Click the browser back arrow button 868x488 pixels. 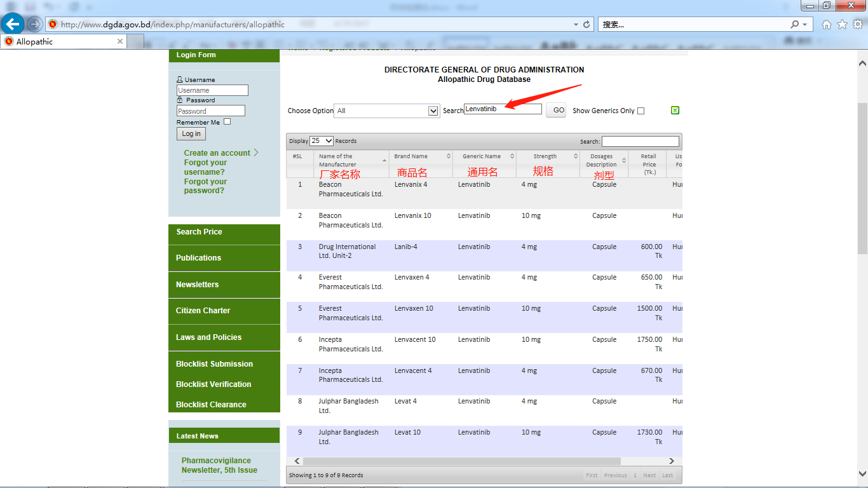point(13,24)
